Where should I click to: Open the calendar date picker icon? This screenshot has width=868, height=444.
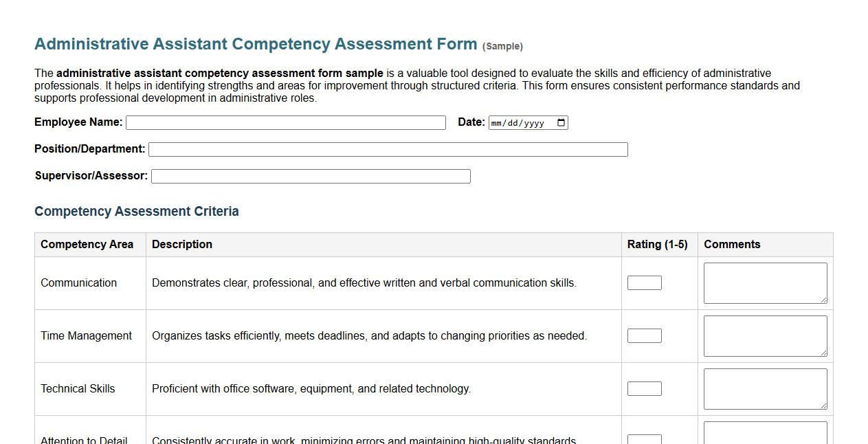pos(561,122)
